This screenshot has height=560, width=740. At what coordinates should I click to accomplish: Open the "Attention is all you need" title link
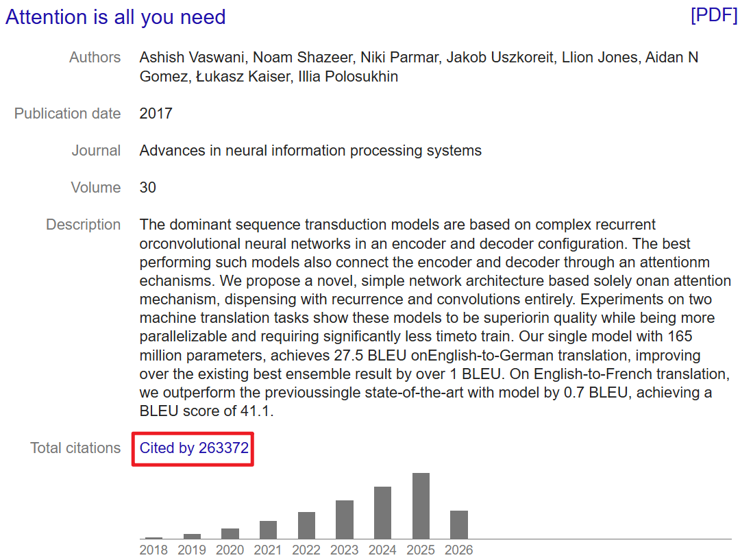click(116, 17)
